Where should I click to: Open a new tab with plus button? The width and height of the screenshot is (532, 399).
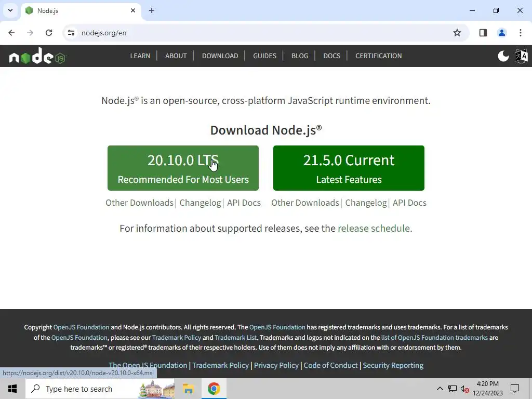pos(152,10)
